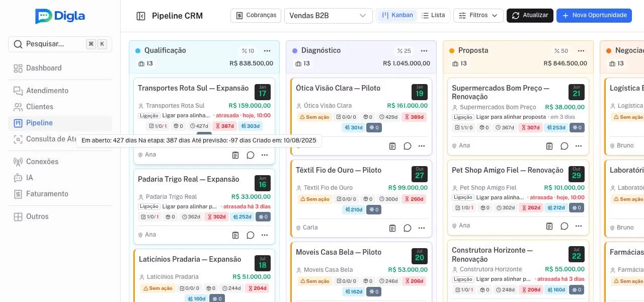The height and width of the screenshot is (302, 644).
Task: Open Faturamento in sidebar
Action: click(x=60, y=194)
